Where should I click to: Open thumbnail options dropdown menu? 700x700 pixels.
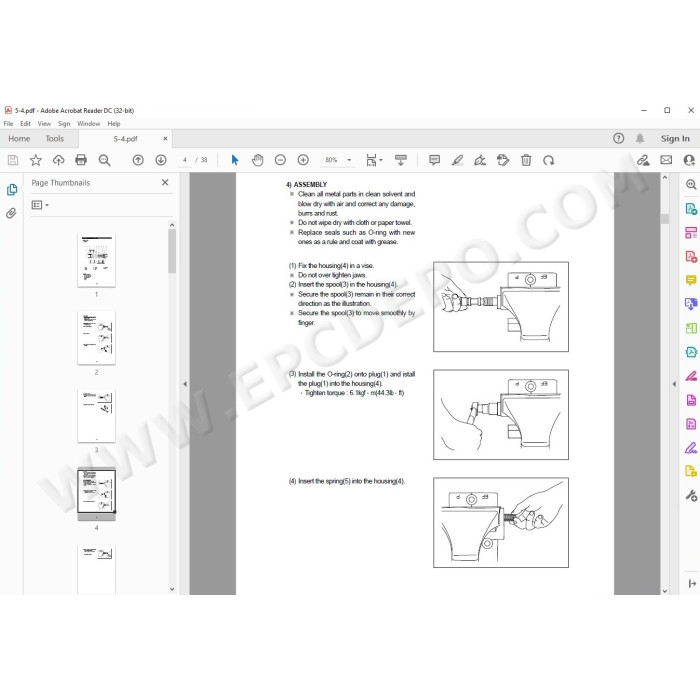pyautogui.click(x=40, y=205)
